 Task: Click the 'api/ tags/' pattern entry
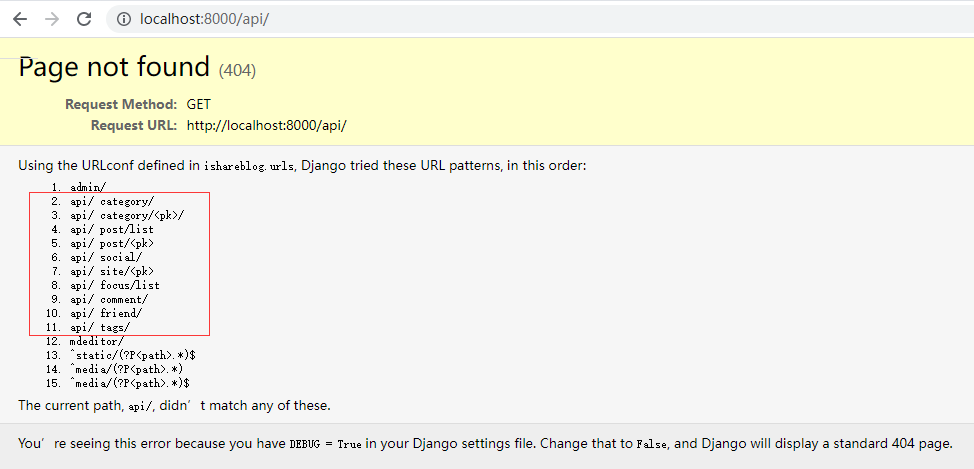[100, 327]
